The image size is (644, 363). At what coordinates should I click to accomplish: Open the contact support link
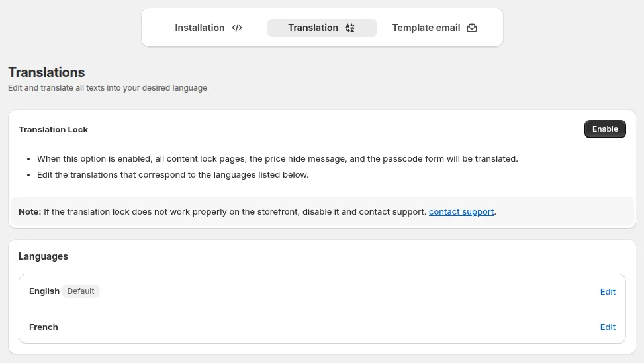click(461, 212)
